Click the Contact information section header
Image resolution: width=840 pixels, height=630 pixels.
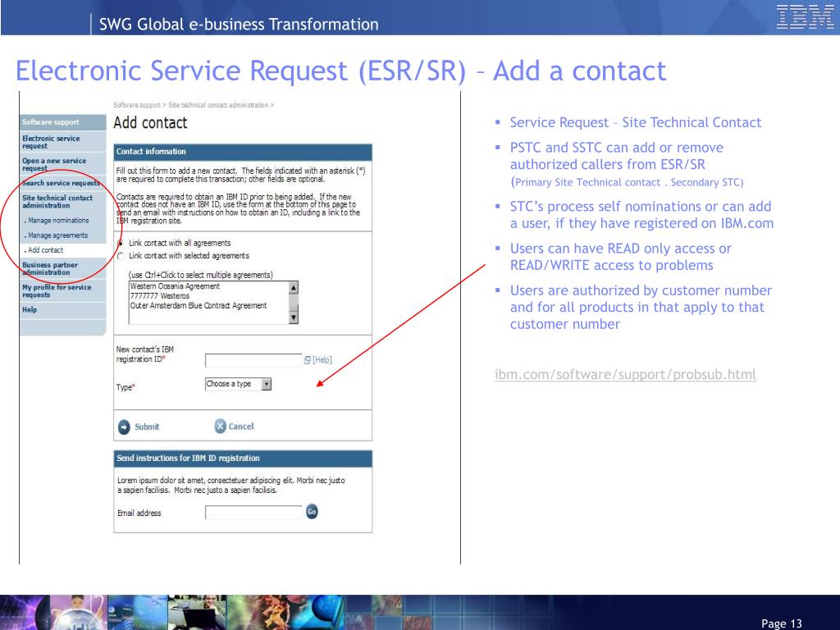coord(243,152)
